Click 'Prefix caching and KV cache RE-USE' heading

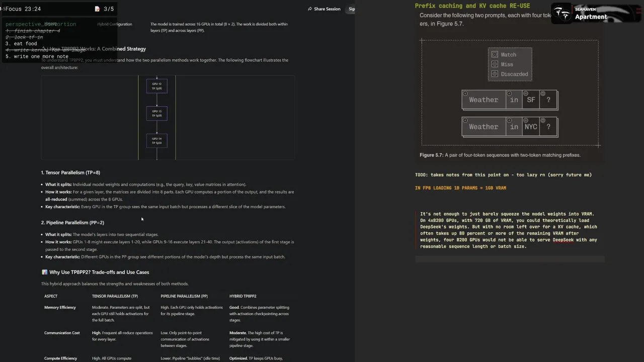click(x=472, y=6)
